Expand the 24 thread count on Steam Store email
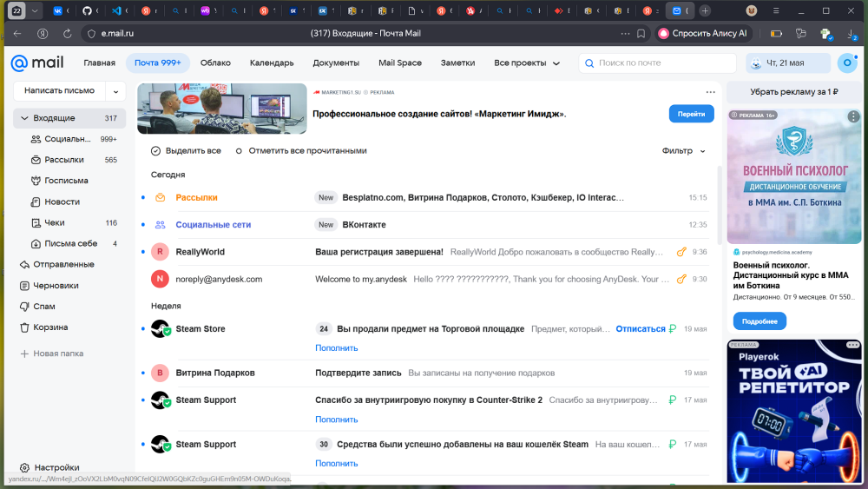 [324, 329]
